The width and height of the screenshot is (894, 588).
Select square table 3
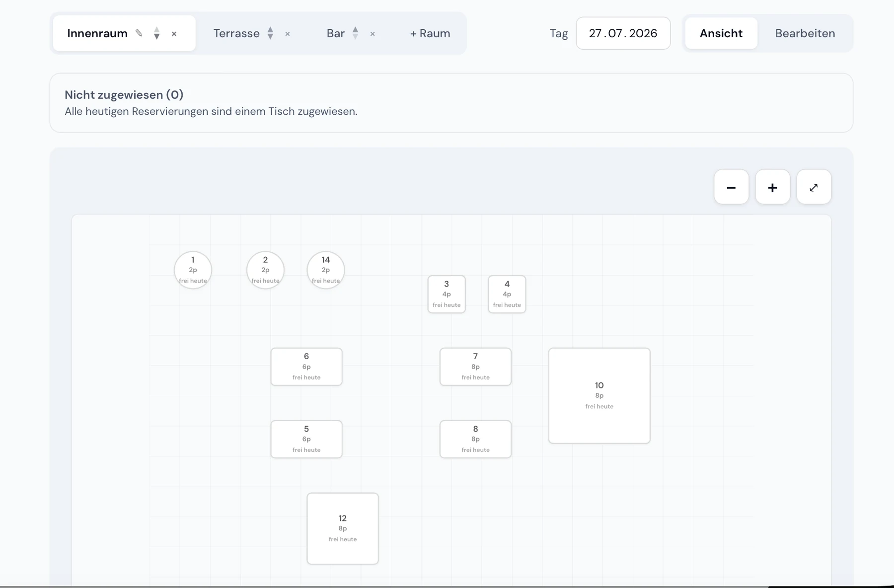[447, 294]
